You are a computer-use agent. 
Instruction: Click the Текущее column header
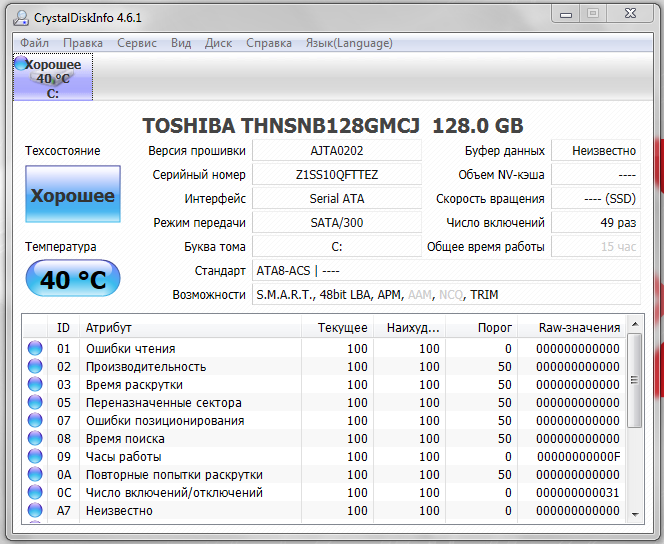338,327
